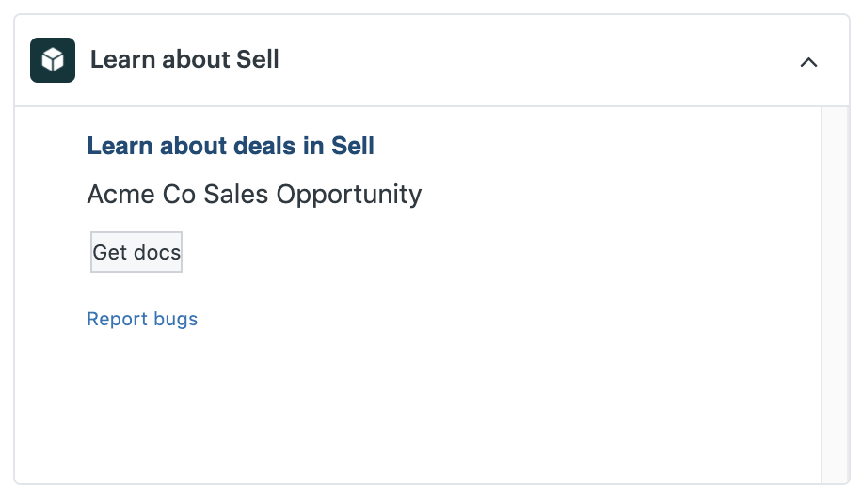Click the word Sell in the panel title

(257, 59)
